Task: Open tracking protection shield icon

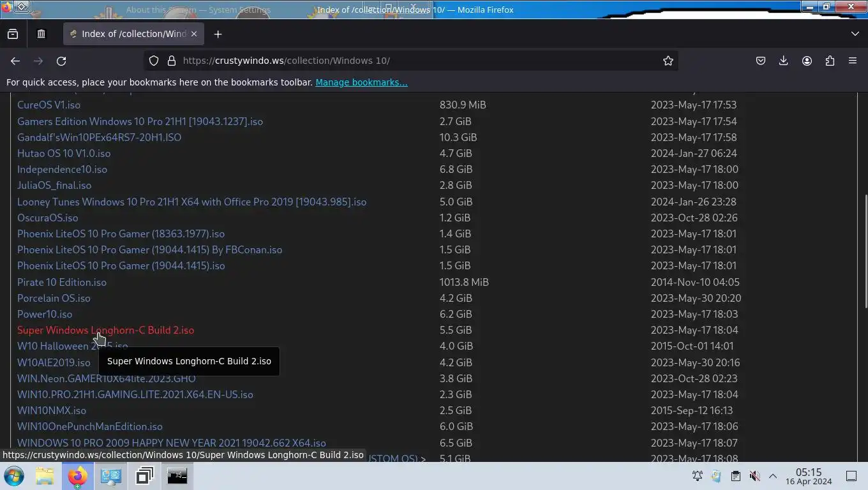Action: pos(154,61)
